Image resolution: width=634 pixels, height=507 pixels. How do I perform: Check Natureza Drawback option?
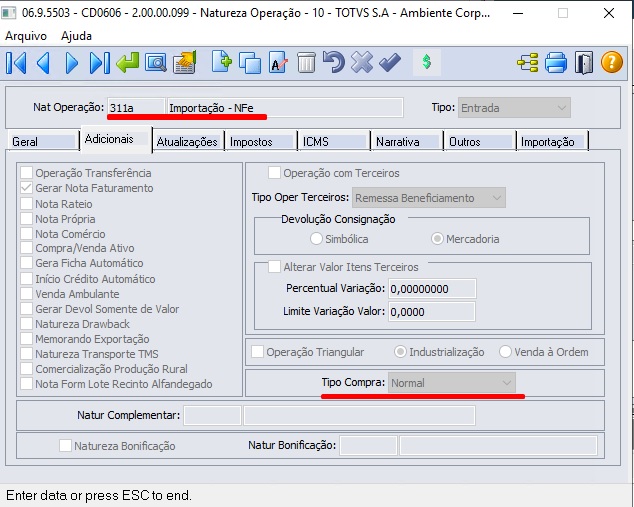click(27, 324)
